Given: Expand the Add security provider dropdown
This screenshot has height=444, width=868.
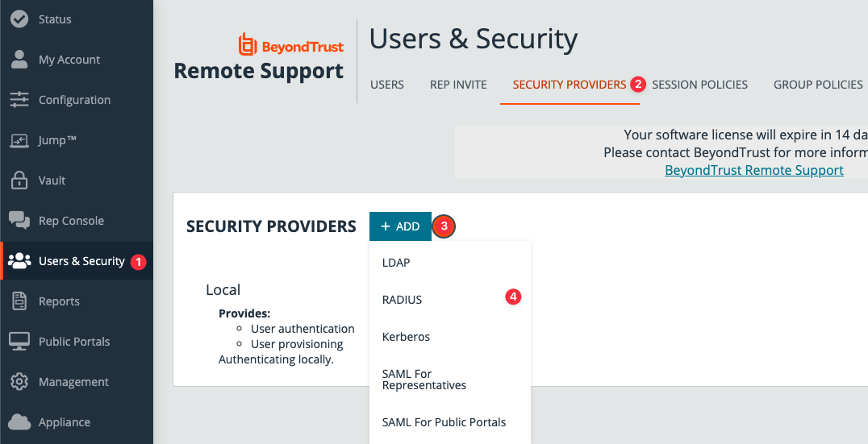Looking at the screenshot, I should coord(400,226).
